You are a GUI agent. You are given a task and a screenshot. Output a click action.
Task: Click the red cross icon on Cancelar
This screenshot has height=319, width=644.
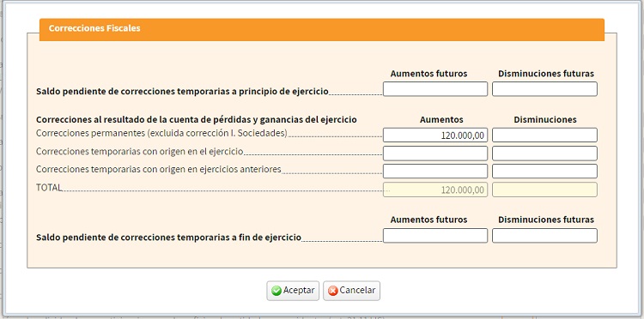333,291
